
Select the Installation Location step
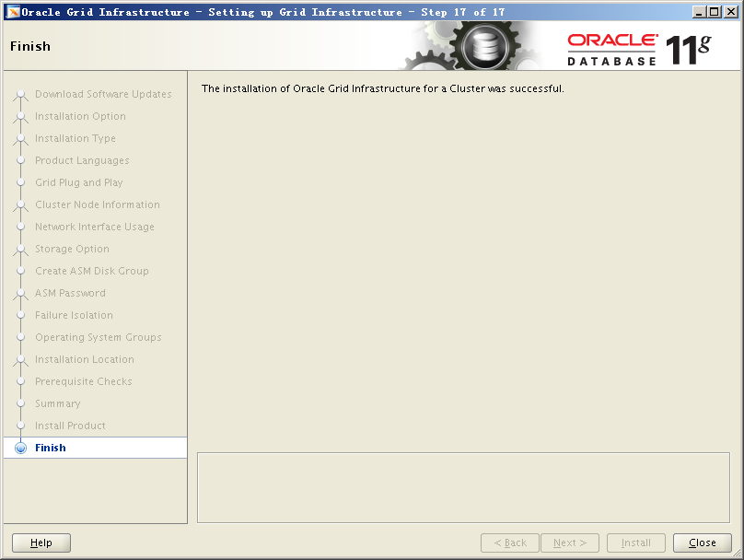click(x=84, y=359)
